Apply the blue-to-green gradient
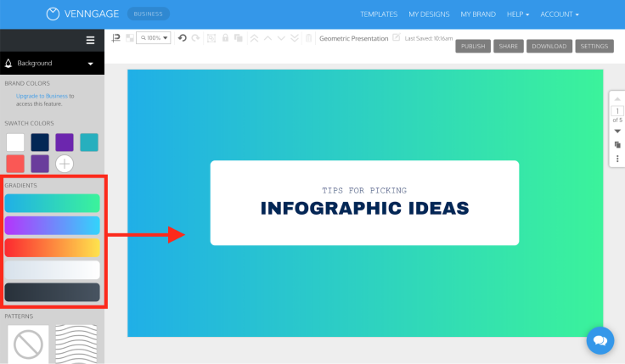 click(x=52, y=203)
